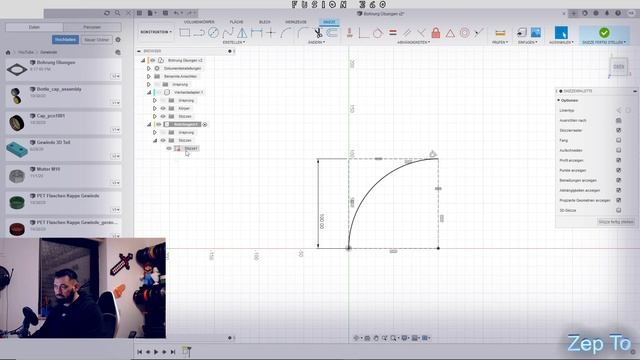Click the Hochladen button
Screen dimensions: 640x360
point(65,40)
